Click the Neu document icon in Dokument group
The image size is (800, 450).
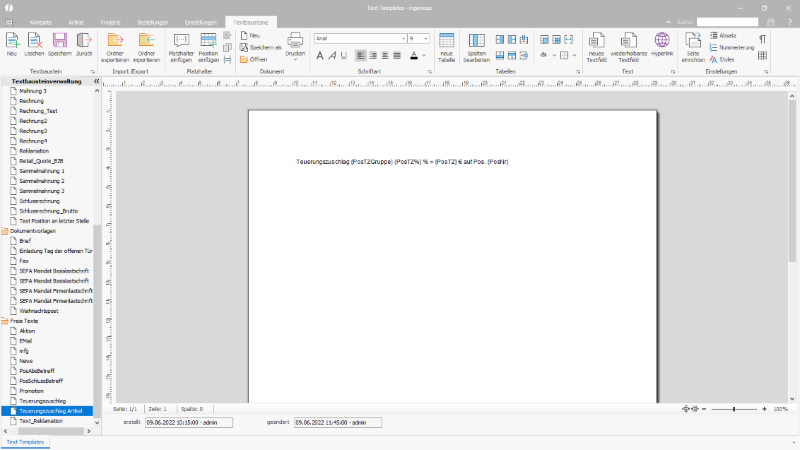click(x=251, y=36)
